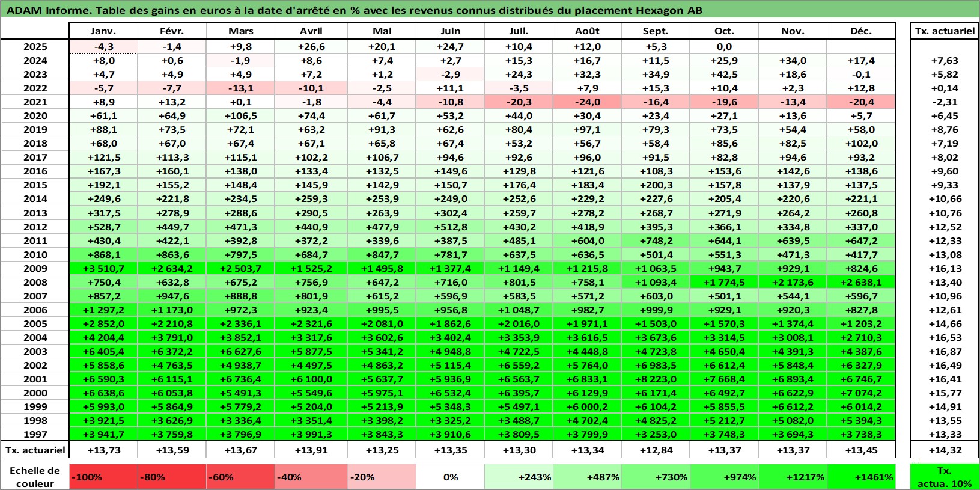Click the +8 223,0 cell in September 2001
Image resolution: width=980 pixels, height=490 pixels.
coord(656,379)
